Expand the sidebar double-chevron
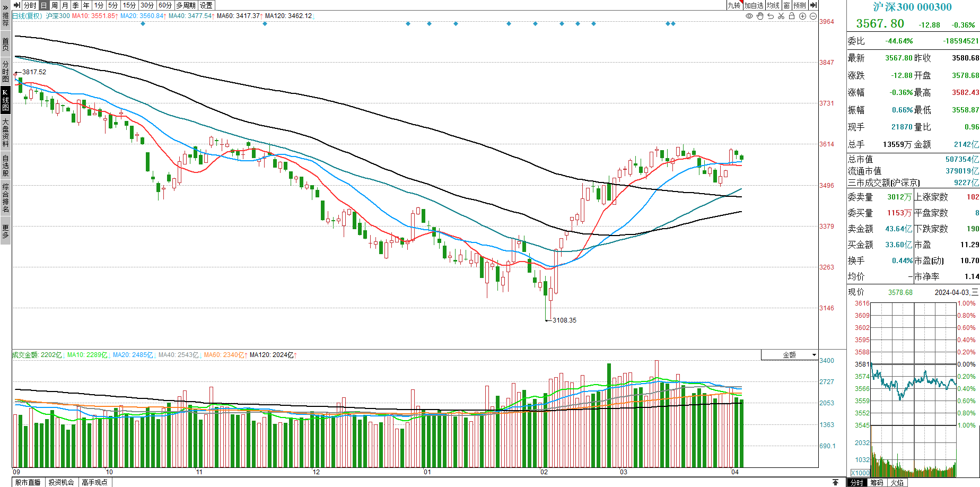Viewport: 980px width, 487px height. pos(5,8)
